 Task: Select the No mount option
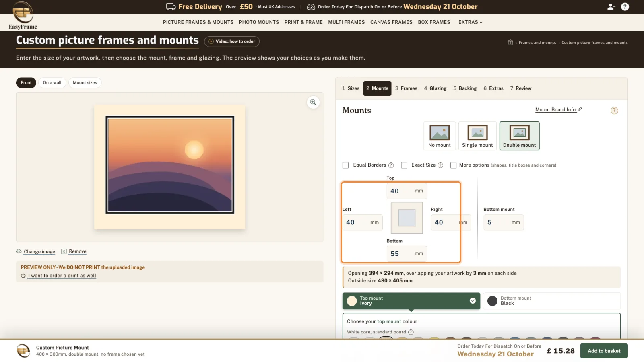440,136
